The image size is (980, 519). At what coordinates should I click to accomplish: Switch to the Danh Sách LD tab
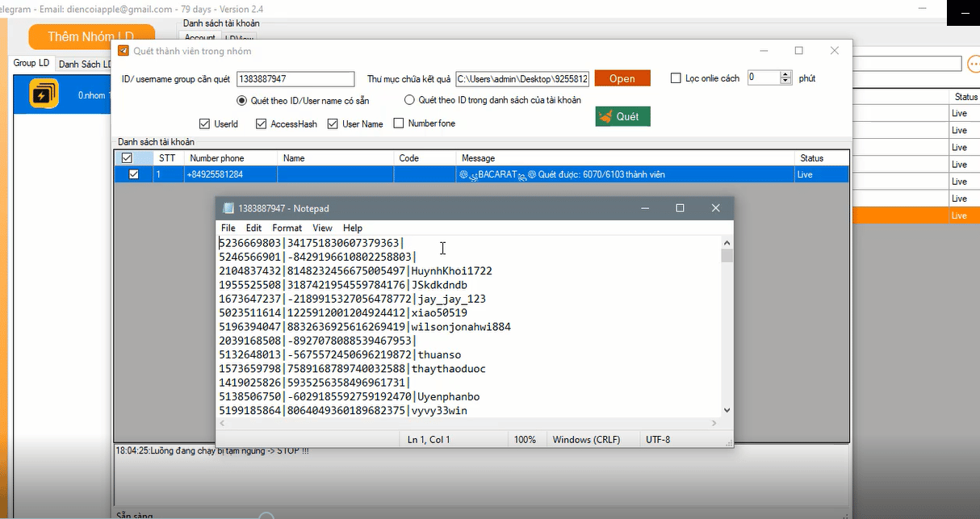point(85,64)
